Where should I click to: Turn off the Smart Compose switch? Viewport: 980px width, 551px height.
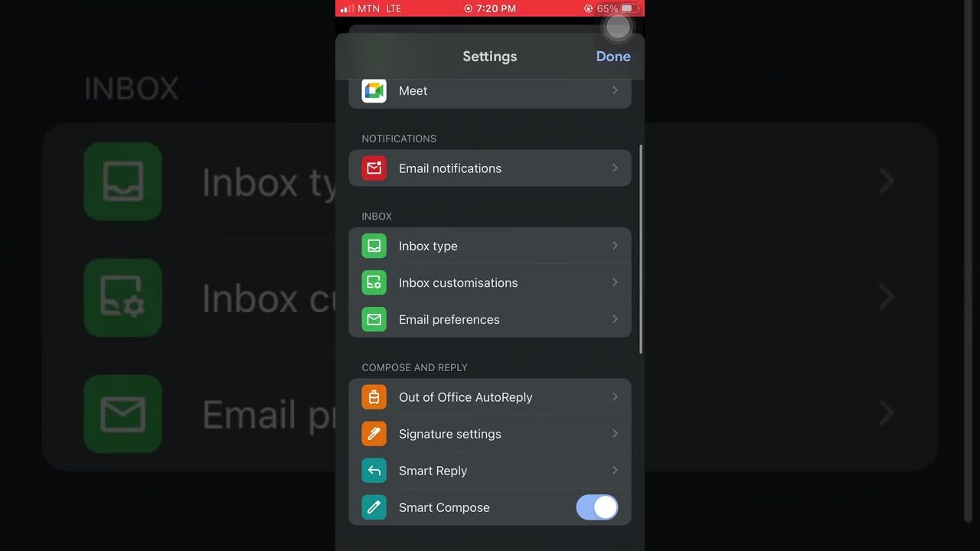pyautogui.click(x=597, y=507)
